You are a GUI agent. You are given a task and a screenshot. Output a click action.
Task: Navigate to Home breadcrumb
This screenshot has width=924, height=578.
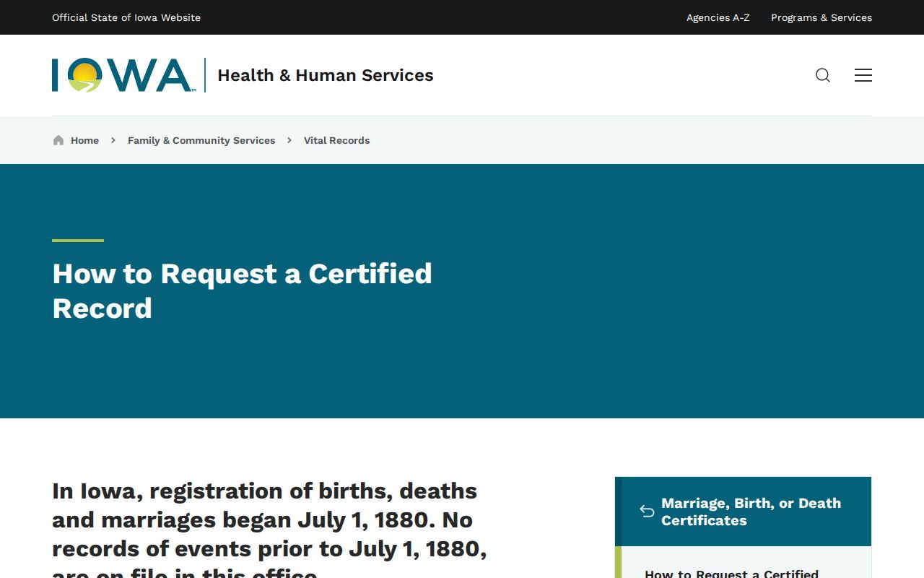coord(84,140)
